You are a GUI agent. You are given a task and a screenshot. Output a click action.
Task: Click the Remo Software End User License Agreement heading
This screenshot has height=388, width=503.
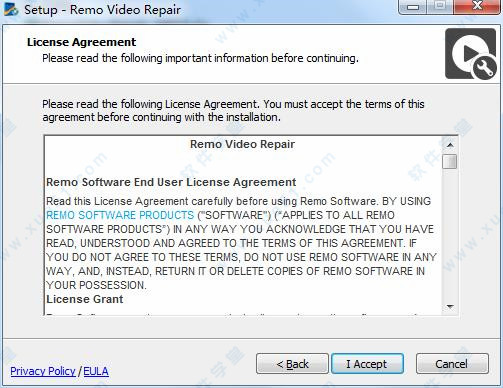coord(171,182)
